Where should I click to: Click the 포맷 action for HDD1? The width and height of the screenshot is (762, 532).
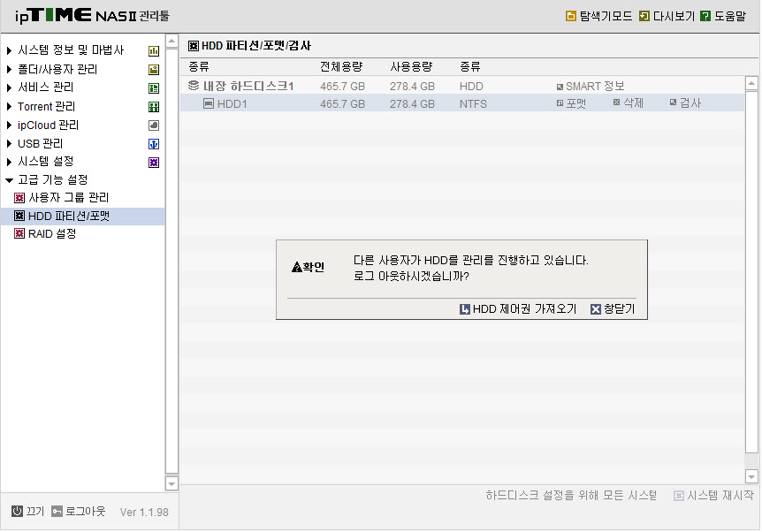click(571, 103)
